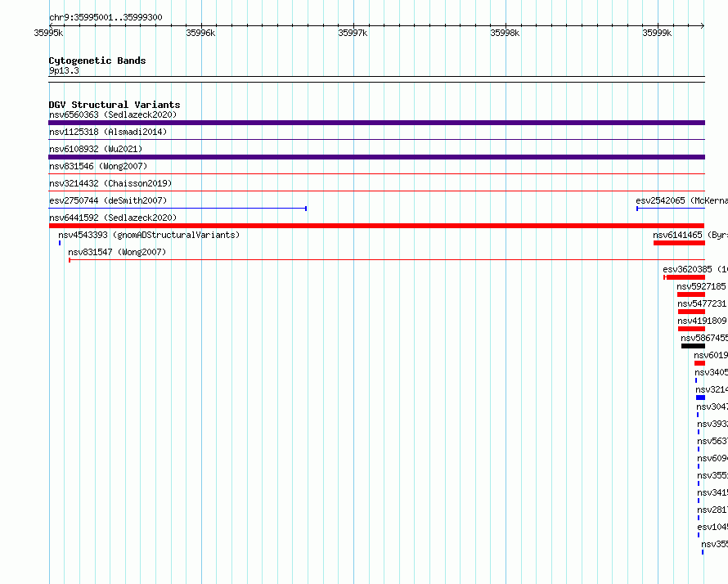Select the 35998k ruler position
This screenshot has height=584, width=728.
(x=506, y=33)
